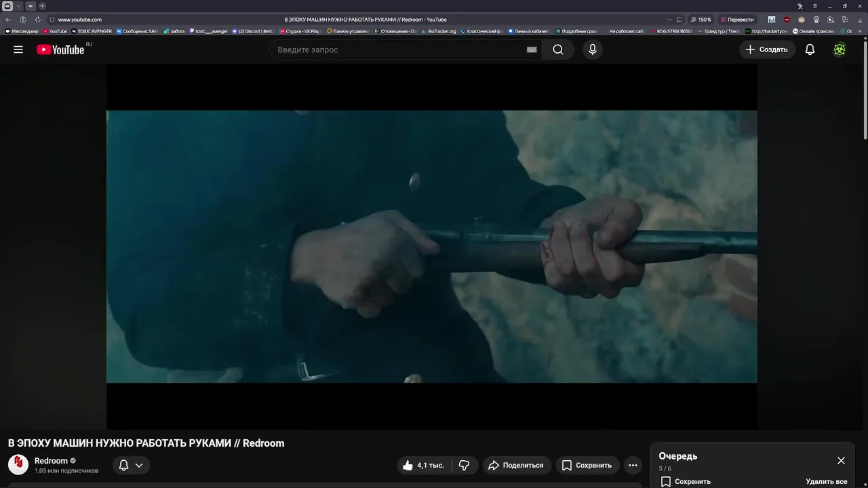868x488 pixels.
Task: Open the red ad blocker extension icon
Action: click(787, 20)
